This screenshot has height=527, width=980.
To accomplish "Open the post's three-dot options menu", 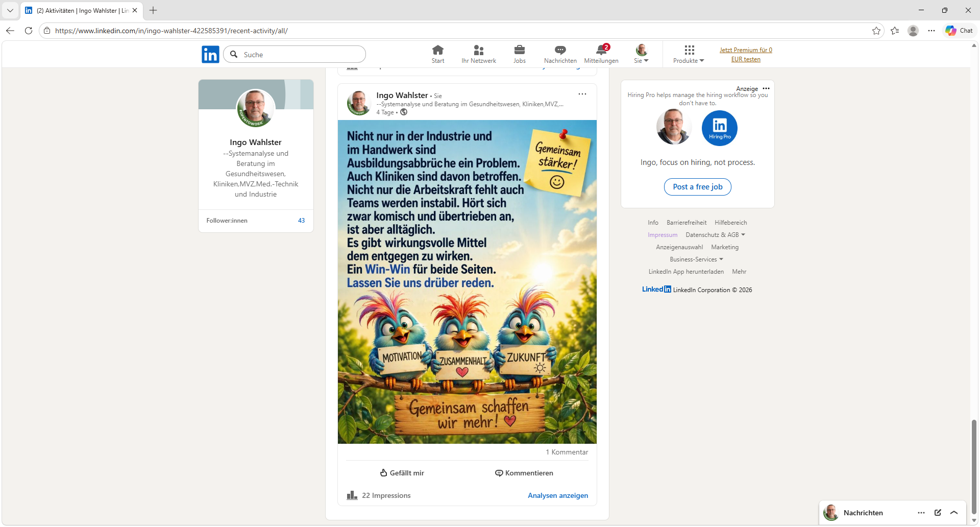I will pos(582,94).
